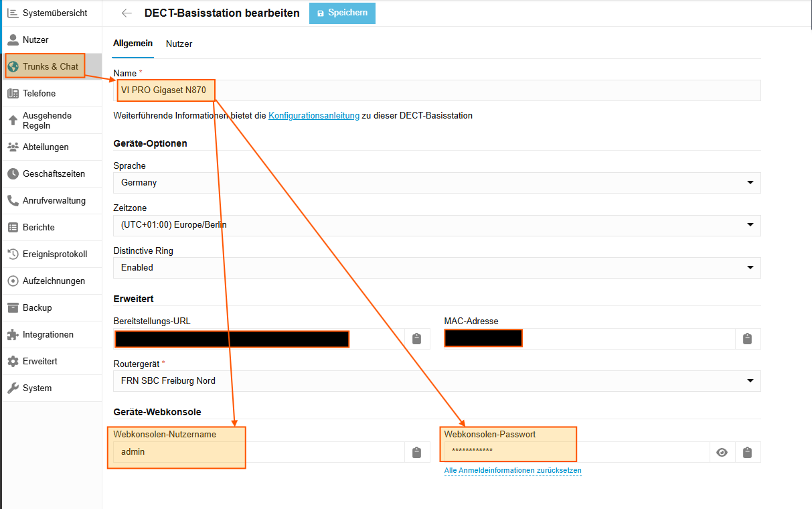
Task: Select the Allgemein tab
Action: click(x=133, y=44)
